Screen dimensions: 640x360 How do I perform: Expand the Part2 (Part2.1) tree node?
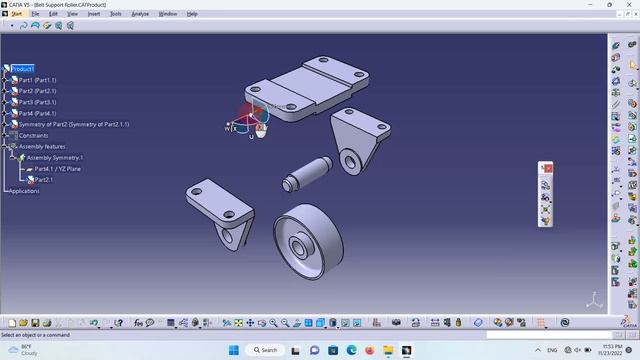click(x=4, y=91)
